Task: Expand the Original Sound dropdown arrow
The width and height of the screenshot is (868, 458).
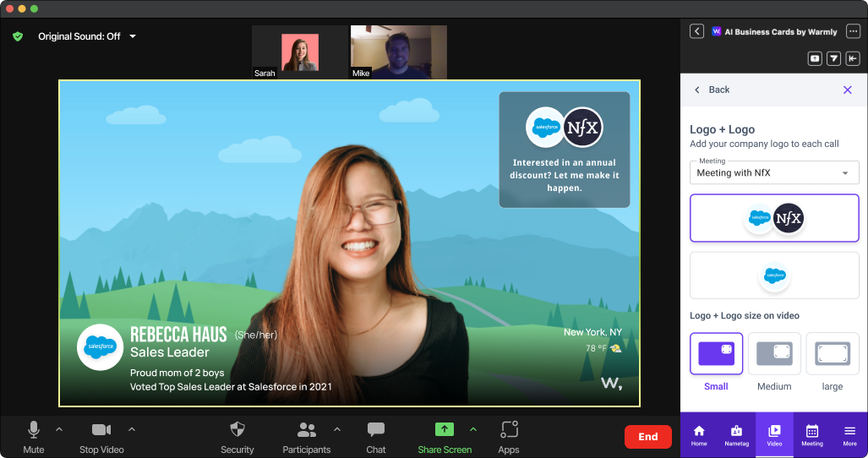Action: (133, 36)
